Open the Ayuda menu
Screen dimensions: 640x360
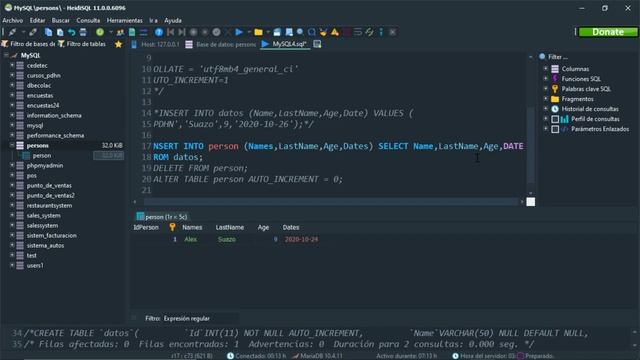(x=173, y=20)
